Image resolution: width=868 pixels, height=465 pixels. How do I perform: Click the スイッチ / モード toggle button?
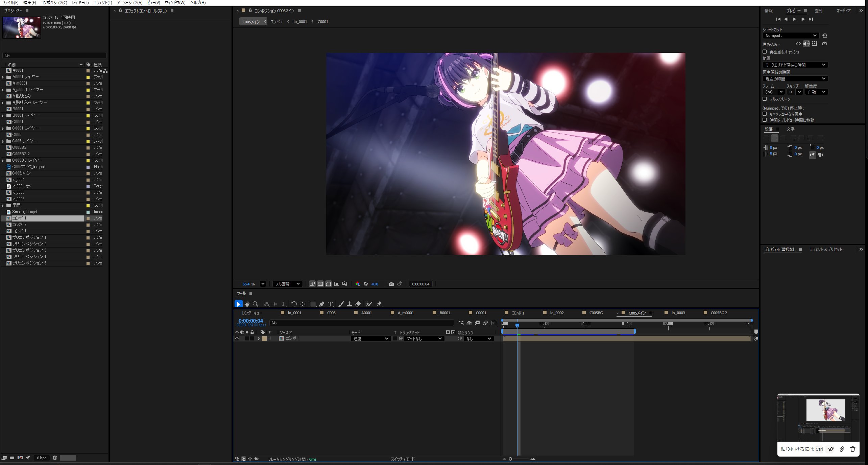tap(403, 459)
